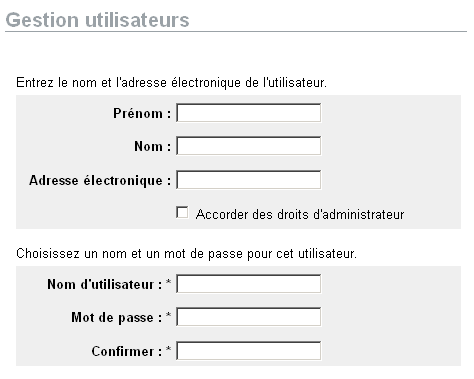
Task: Select the Confirmer password field
Action: [249, 351]
